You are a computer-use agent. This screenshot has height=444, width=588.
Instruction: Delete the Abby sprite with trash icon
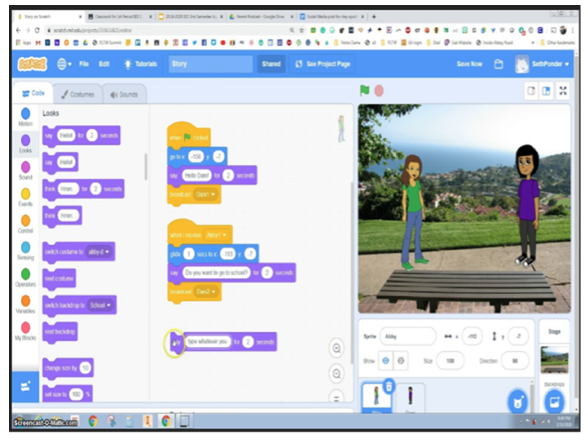[389, 386]
